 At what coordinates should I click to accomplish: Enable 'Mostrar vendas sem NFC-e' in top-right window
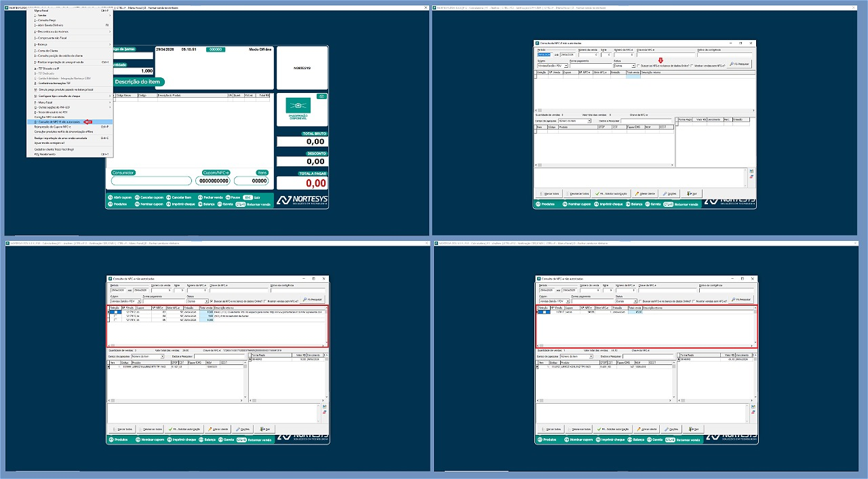692,66
